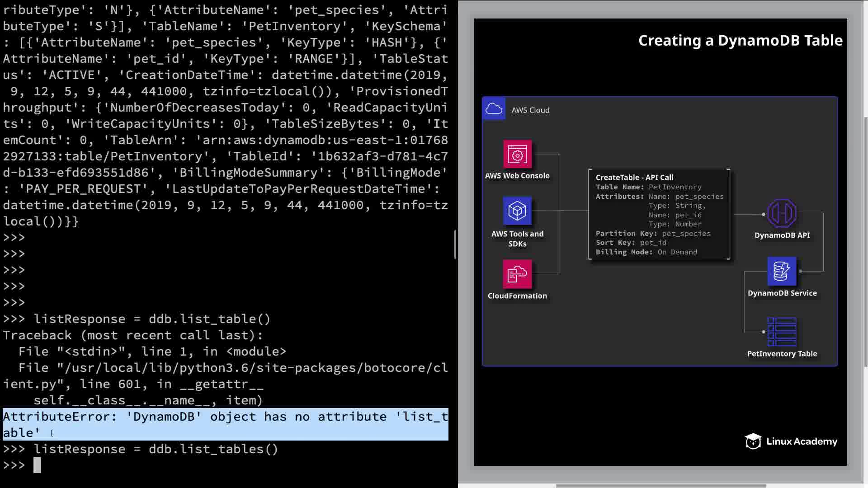This screenshot has height=488, width=868.
Task: Click the 'AWS Cloud' label
Action: click(530, 110)
